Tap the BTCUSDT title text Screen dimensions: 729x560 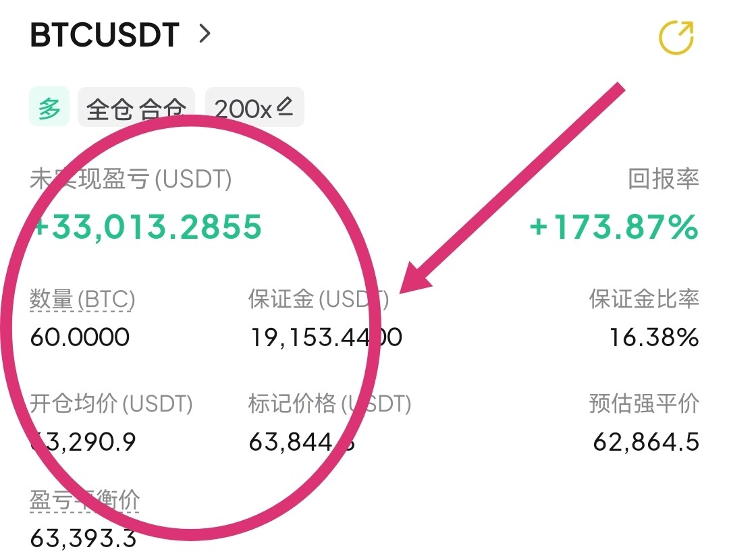[105, 35]
